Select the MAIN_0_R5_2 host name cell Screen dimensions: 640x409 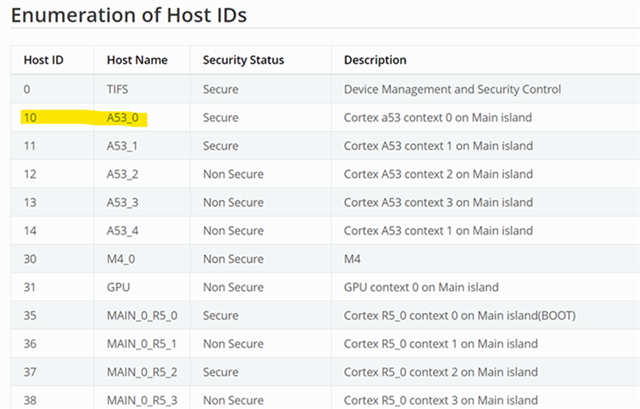tap(142, 373)
